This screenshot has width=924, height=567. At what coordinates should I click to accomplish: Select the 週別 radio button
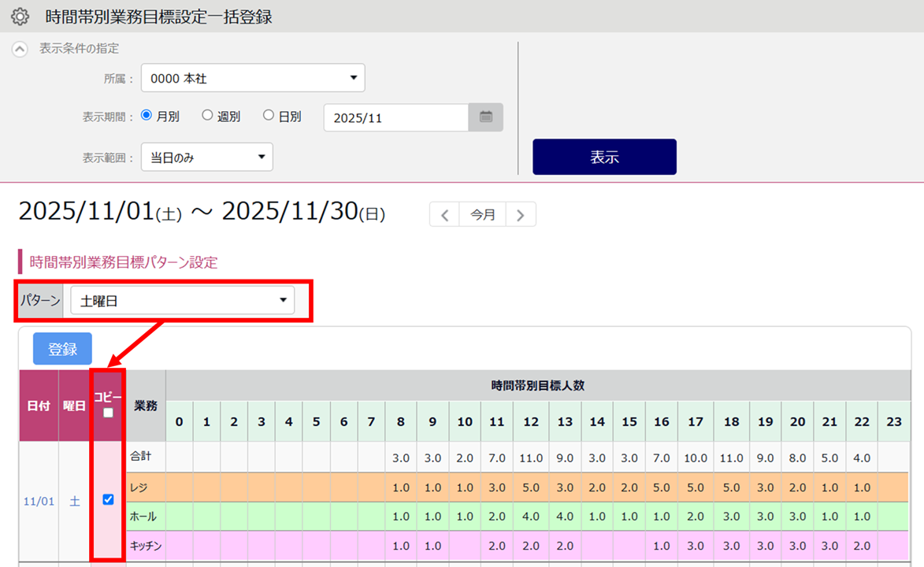207,116
